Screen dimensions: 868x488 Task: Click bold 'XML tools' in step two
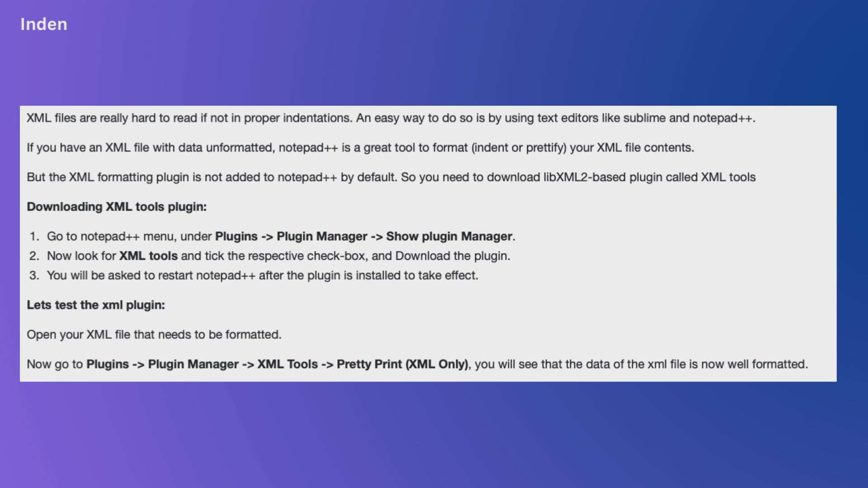click(x=148, y=256)
